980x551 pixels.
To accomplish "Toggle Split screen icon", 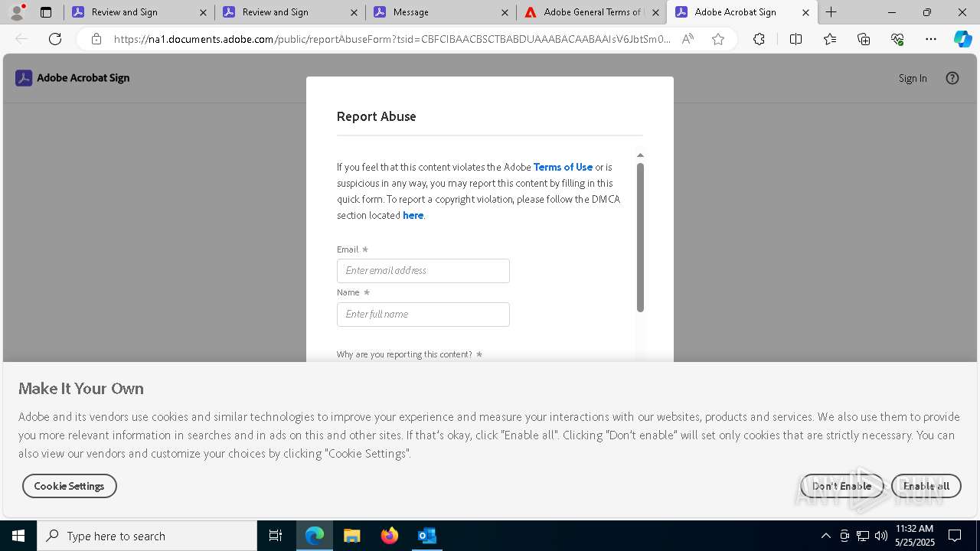I will [795, 39].
